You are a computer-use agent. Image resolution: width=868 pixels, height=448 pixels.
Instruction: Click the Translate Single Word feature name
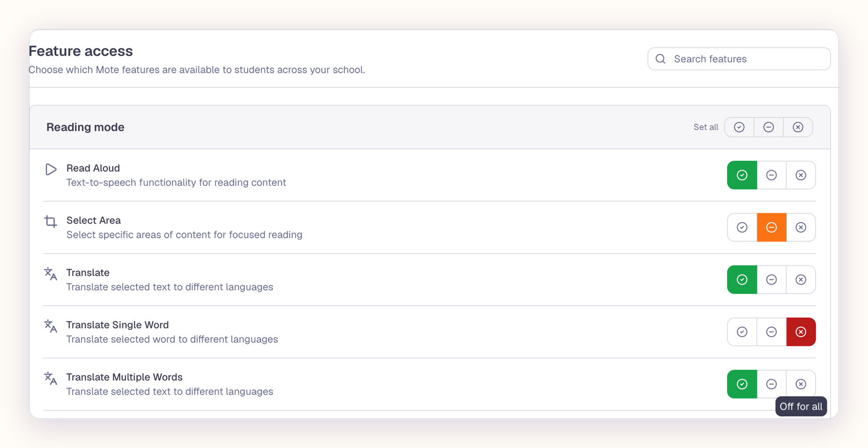pyautogui.click(x=117, y=325)
